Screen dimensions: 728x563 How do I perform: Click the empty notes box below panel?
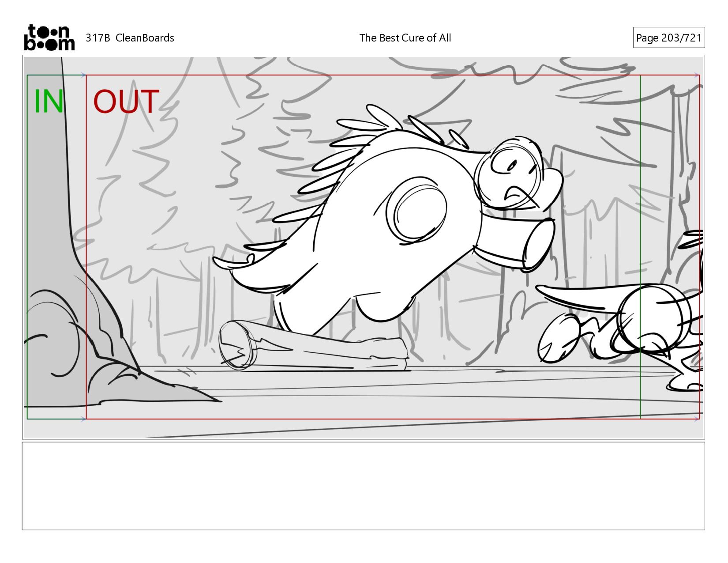(x=363, y=486)
